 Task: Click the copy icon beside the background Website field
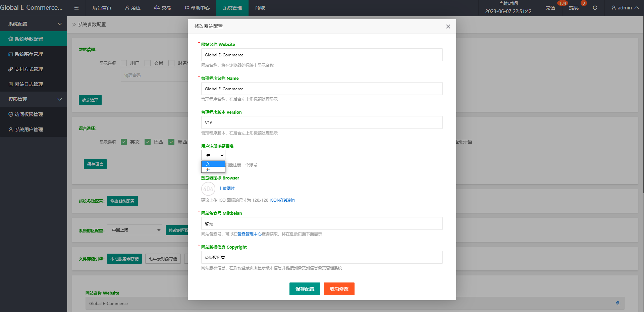tap(618, 303)
